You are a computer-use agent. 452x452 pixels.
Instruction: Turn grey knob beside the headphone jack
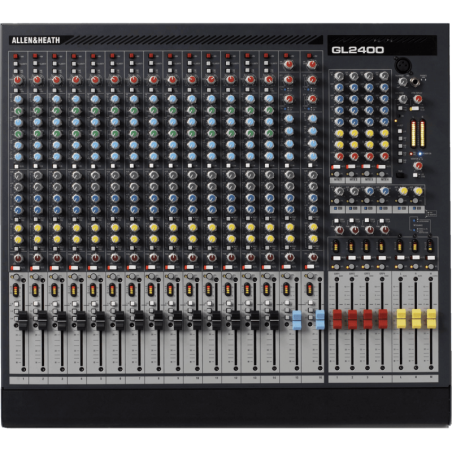(403, 81)
